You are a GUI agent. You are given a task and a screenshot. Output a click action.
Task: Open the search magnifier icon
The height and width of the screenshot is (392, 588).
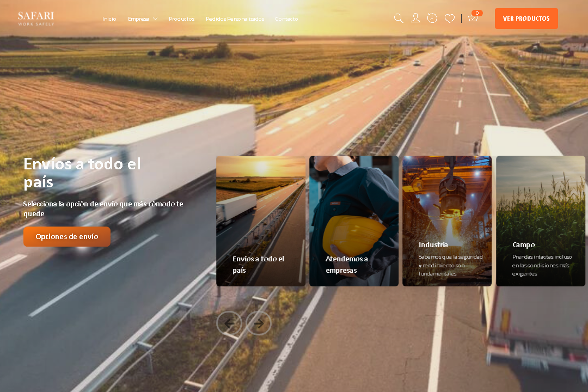click(x=399, y=19)
